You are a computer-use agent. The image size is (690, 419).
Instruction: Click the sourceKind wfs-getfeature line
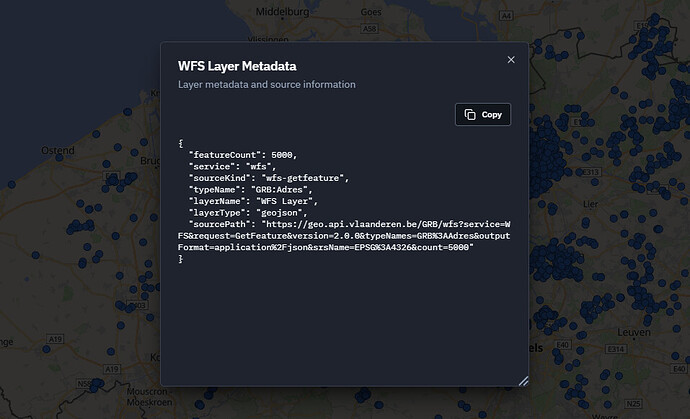[x=268, y=178]
